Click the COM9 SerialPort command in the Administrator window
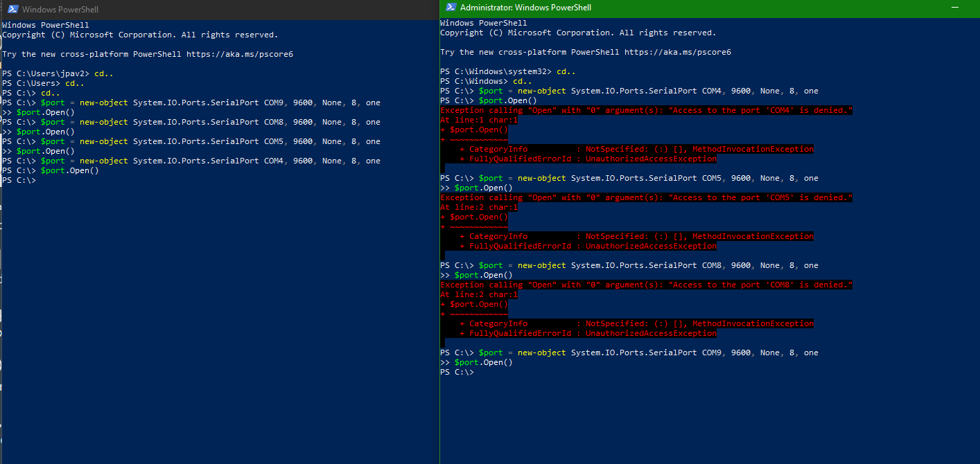Image resolution: width=980 pixels, height=464 pixels. [x=629, y=353]
